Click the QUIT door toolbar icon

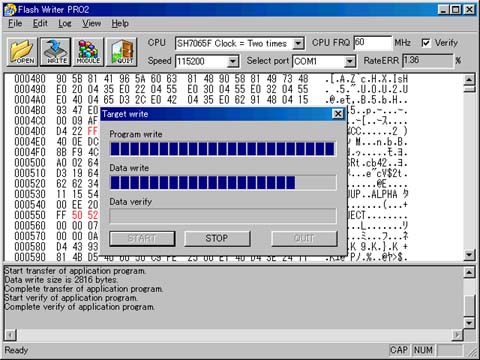(122, 52)
